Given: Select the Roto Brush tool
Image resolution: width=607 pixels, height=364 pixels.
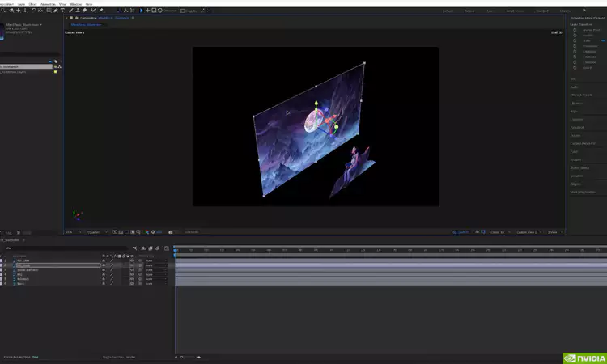Looking at the screenshot, I should pos(93,11).
